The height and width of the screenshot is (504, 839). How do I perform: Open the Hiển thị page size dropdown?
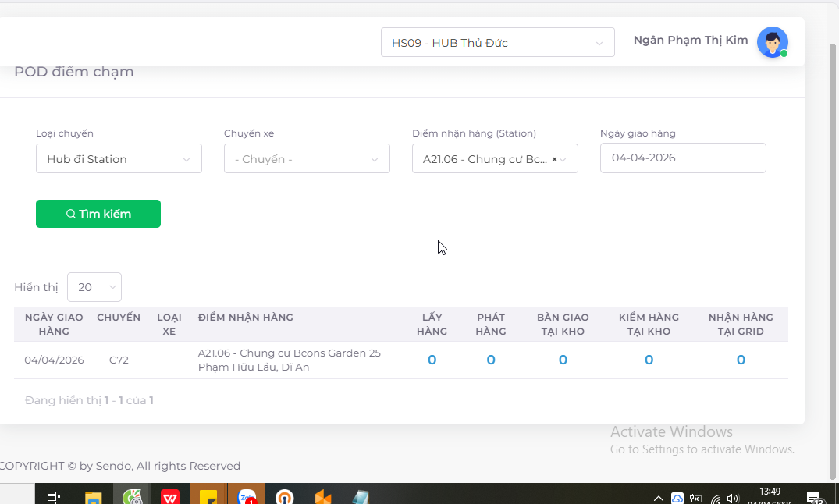[94, 287]
